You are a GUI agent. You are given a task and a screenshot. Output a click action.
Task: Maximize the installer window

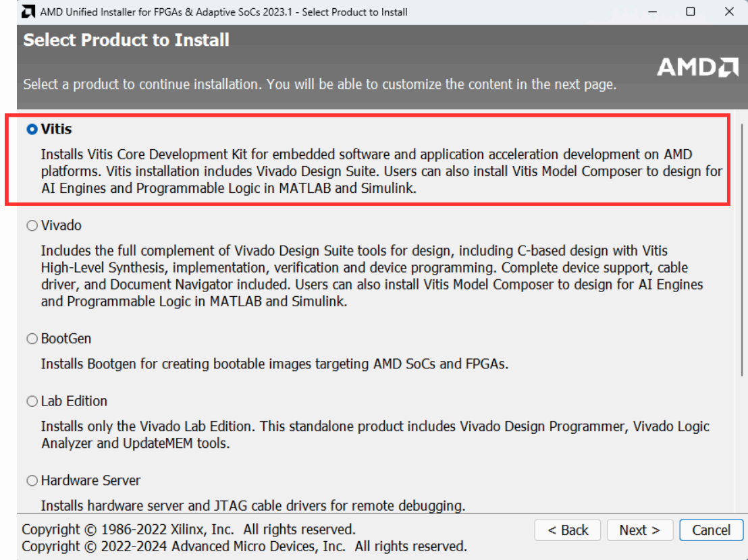pyautogui.click(x=691, y=12)
